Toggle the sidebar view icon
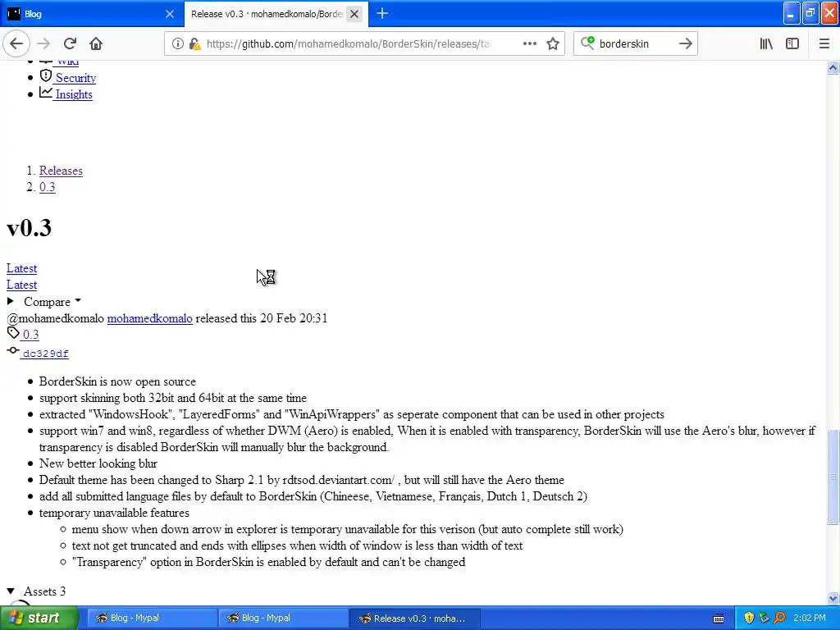The height and width of the screenshot is (630, 840). point(792,44)
